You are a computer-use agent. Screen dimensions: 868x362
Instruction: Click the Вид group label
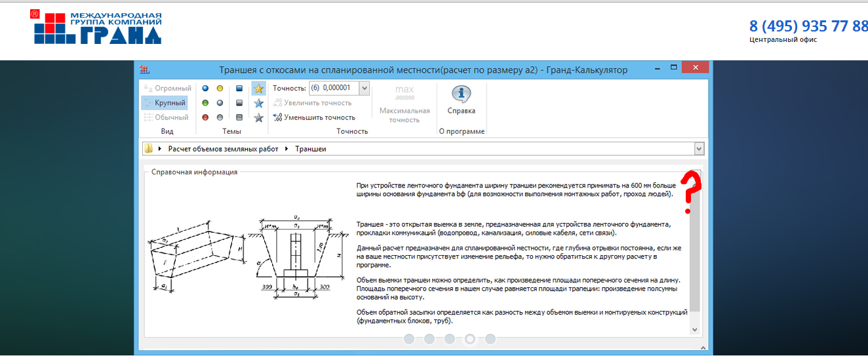pos(167,131)
